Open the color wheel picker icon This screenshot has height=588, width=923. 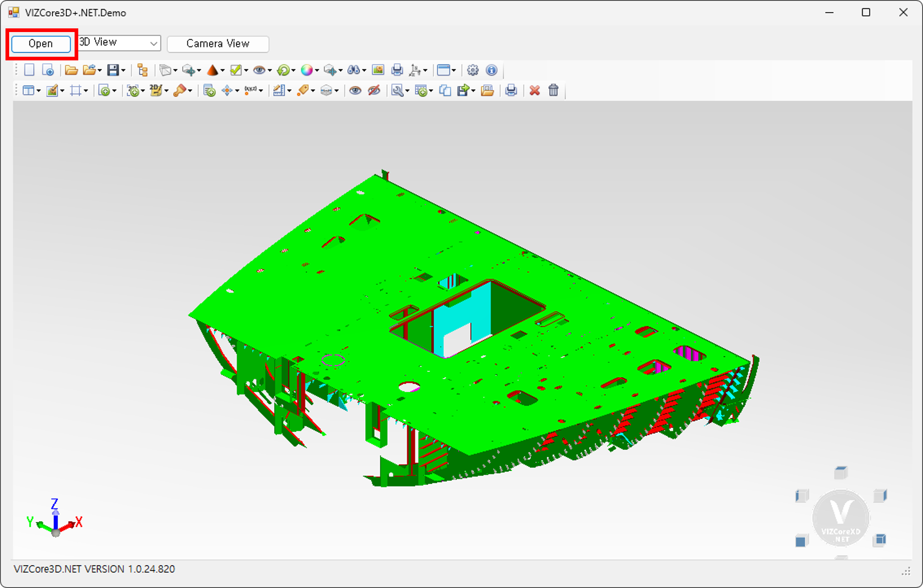(x=307, y=70)
